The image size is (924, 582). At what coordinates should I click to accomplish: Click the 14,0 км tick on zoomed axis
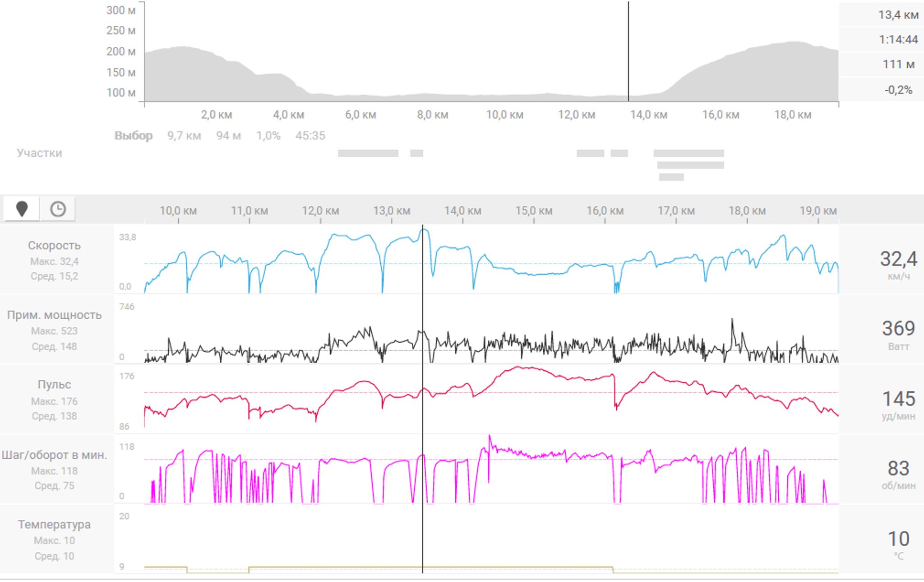(x=462, y=211)
